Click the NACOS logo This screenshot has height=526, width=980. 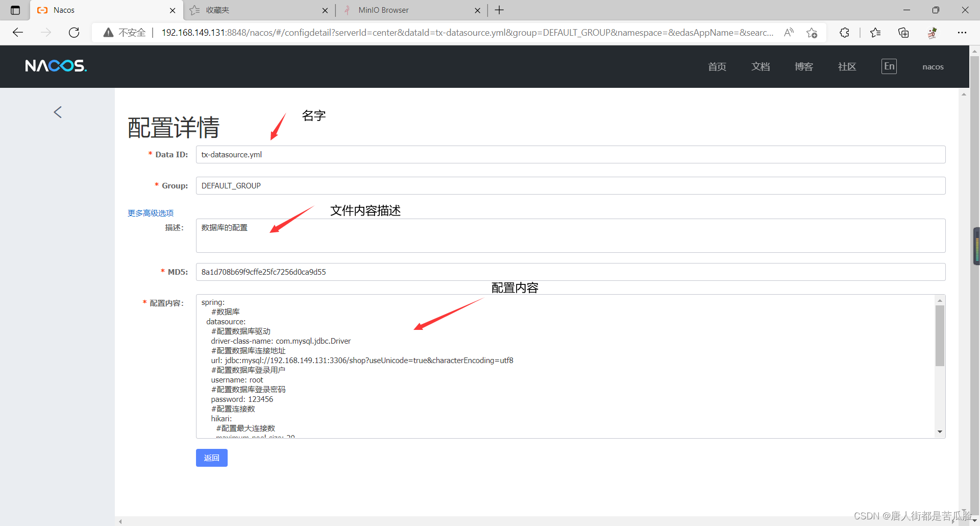[56, 66]
